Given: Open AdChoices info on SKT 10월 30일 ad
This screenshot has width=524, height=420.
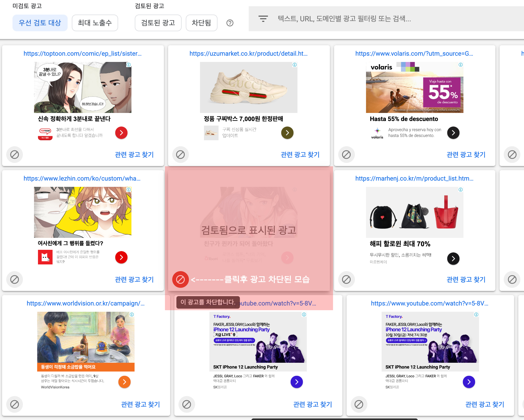Looking at the screenshot, I should [476, 314].
